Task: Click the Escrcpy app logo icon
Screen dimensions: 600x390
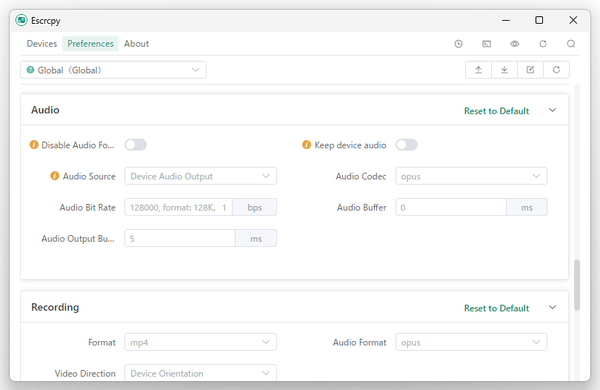Action: pos(21,20)
